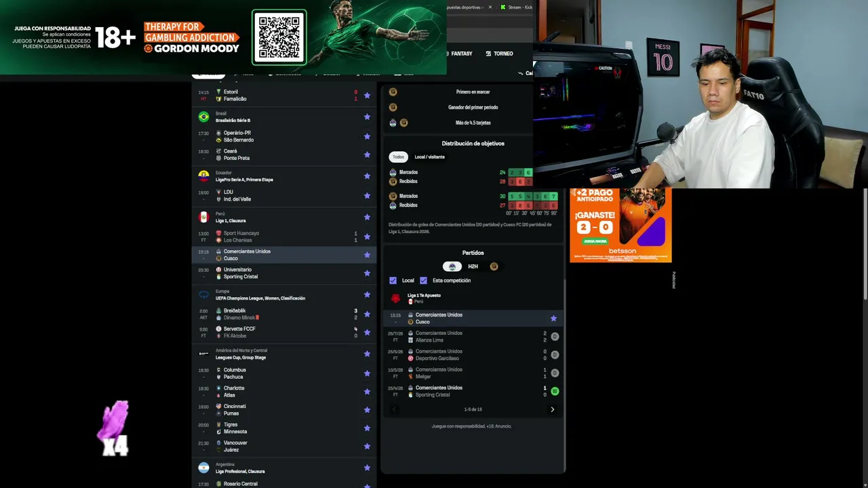Toggle favorite star for Charlotte vs Atlas
868x488 pixels.
[367, 392]
